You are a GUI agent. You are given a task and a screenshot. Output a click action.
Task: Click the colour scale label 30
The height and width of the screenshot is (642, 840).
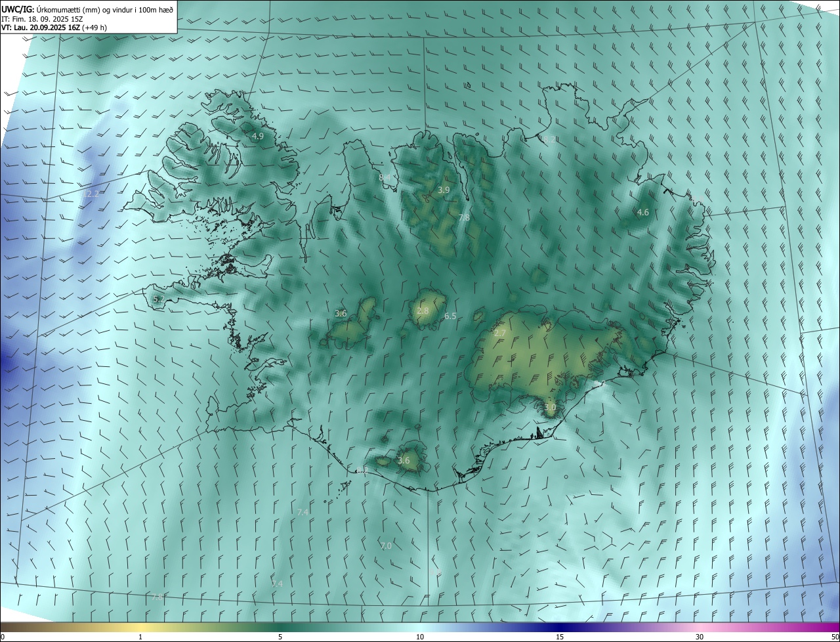click(700, 637)
